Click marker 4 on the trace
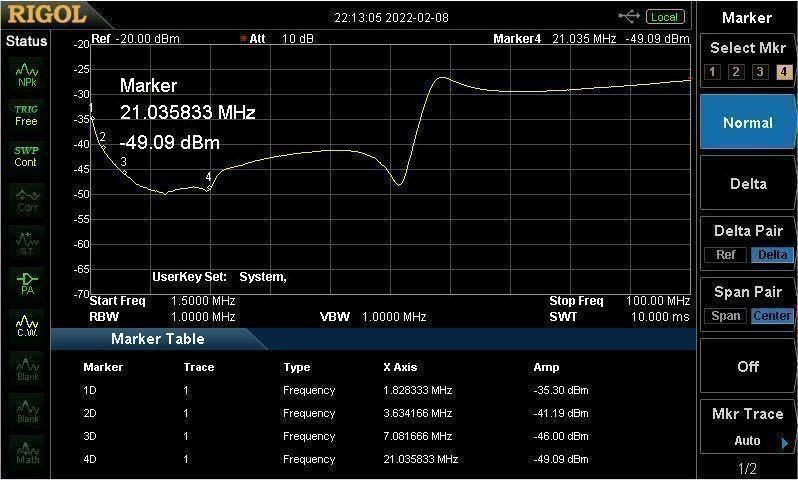This screenshot has width=798, height=480. pos(209,188)
